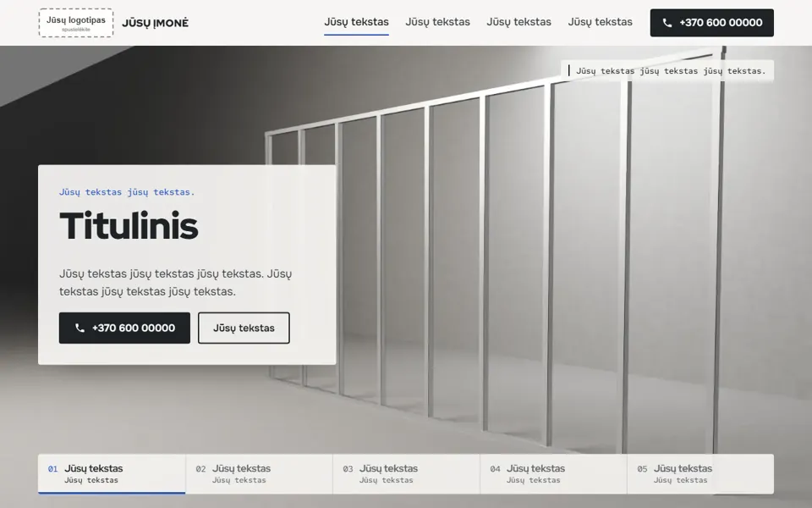Open the second header navigation link
The height and width of the screenshot is (508, 812).
[x=437, y=22]
